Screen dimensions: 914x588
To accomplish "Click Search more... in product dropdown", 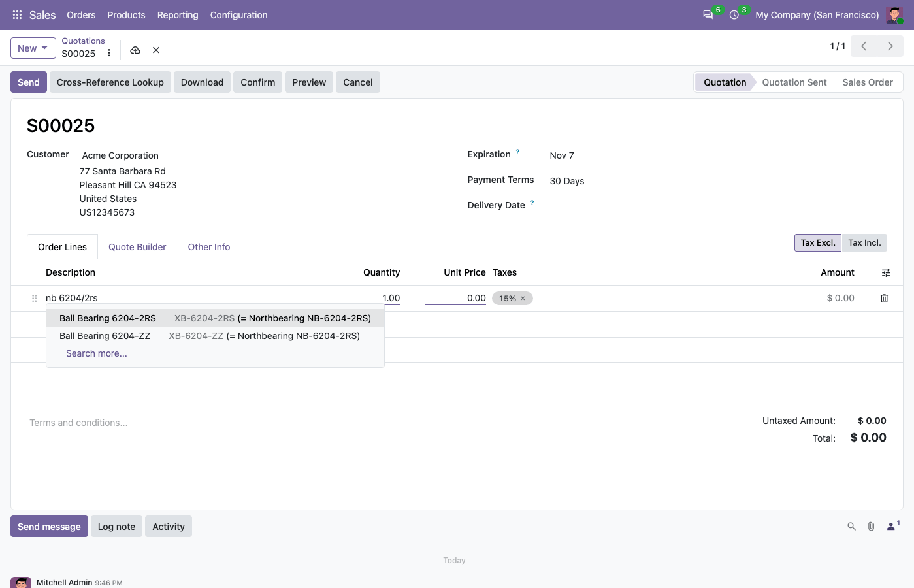I will coord(97,353).
